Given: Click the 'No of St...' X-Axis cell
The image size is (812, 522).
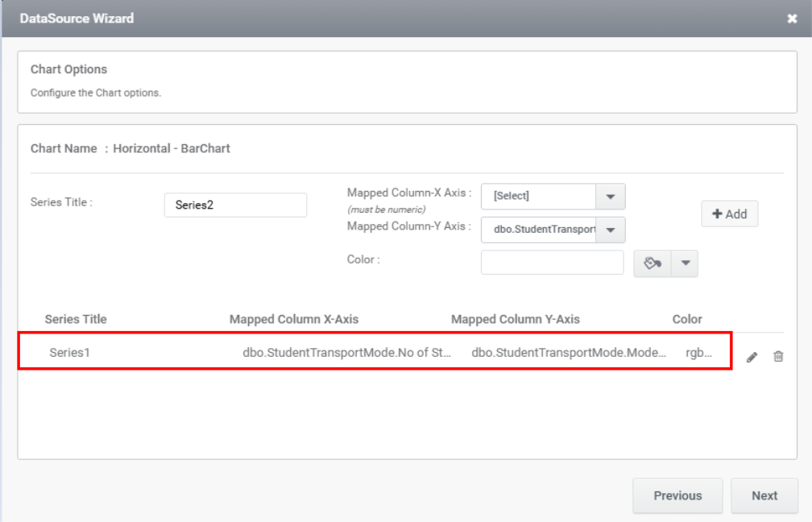Looking at the screenshot, I should click(346, 352).
